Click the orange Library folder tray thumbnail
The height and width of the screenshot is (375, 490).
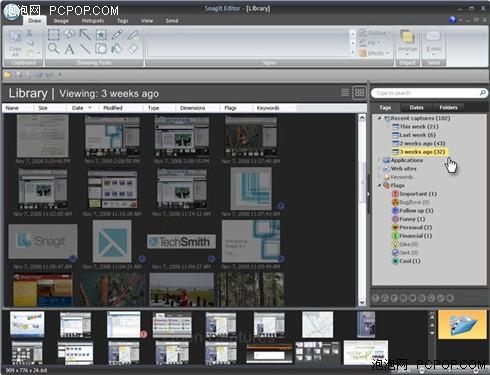(462, 324)
